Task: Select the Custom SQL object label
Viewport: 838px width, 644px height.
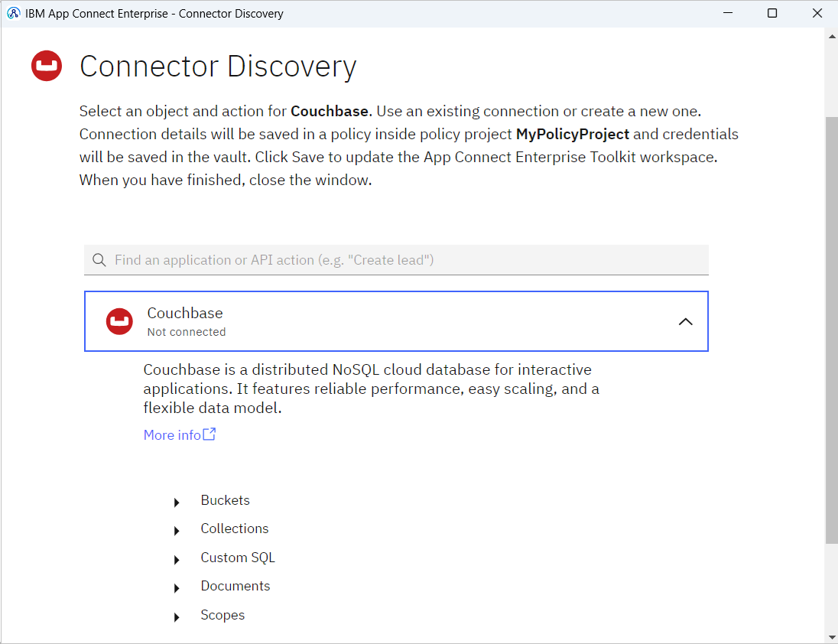Action: click(238, 558)
